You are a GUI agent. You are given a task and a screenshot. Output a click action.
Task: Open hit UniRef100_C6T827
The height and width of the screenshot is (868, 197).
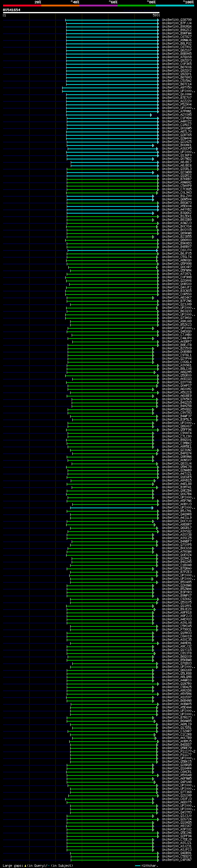(177, 37)
